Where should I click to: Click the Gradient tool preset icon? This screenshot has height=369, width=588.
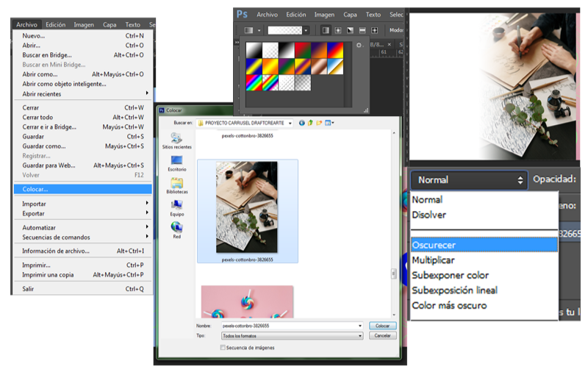[248, 30]
